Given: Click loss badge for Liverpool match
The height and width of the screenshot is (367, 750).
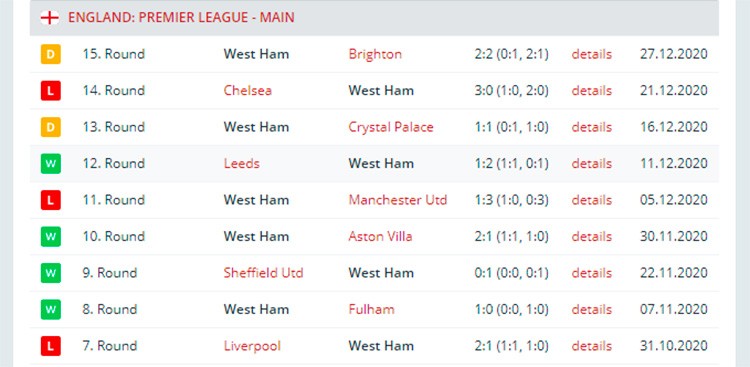Looking at the screenshot, I should (x=51, y=345).
